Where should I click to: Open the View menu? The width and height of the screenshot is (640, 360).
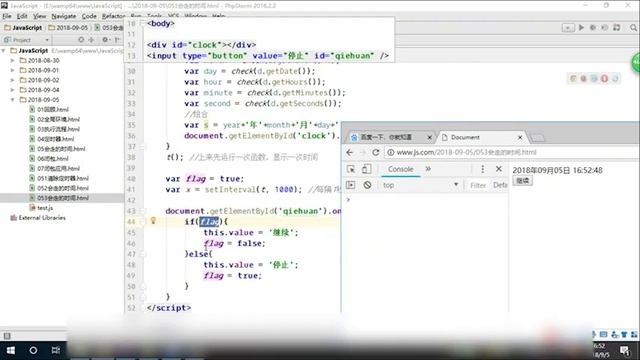(x=39, y=16)
